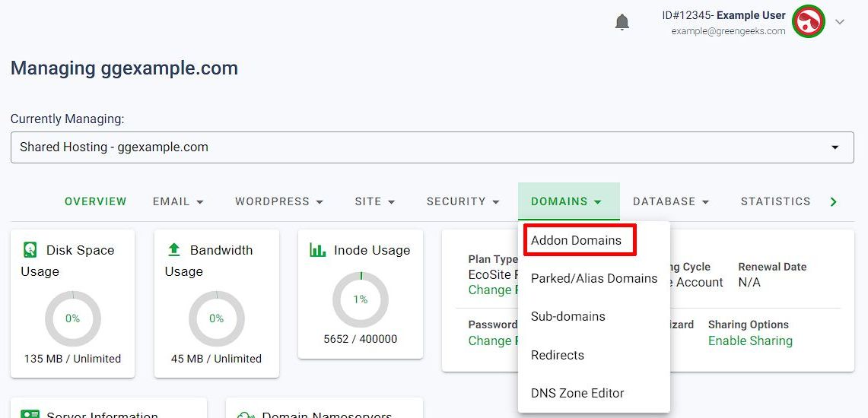Expand the user account chevron menu
This screenshot has height=418, width=868.
(x=840, y=22)
